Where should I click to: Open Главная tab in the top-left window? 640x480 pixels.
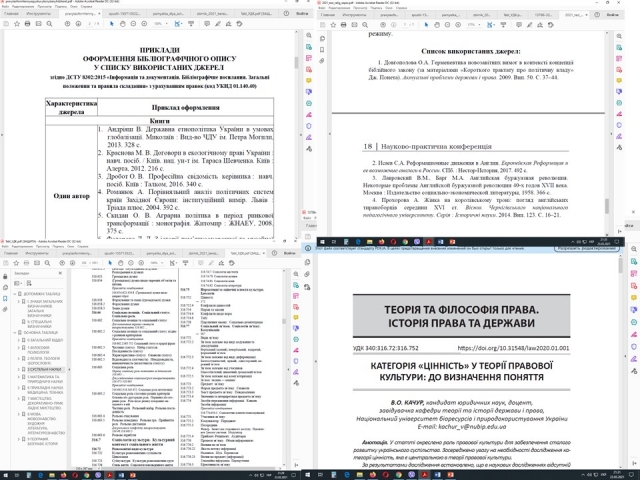click(11, 13)
